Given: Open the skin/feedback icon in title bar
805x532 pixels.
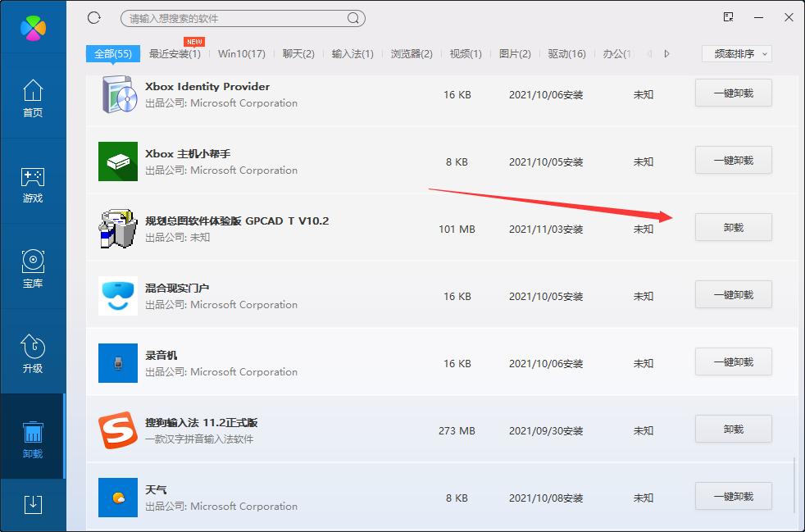Looking at the screenshot, I should (728, 17).
